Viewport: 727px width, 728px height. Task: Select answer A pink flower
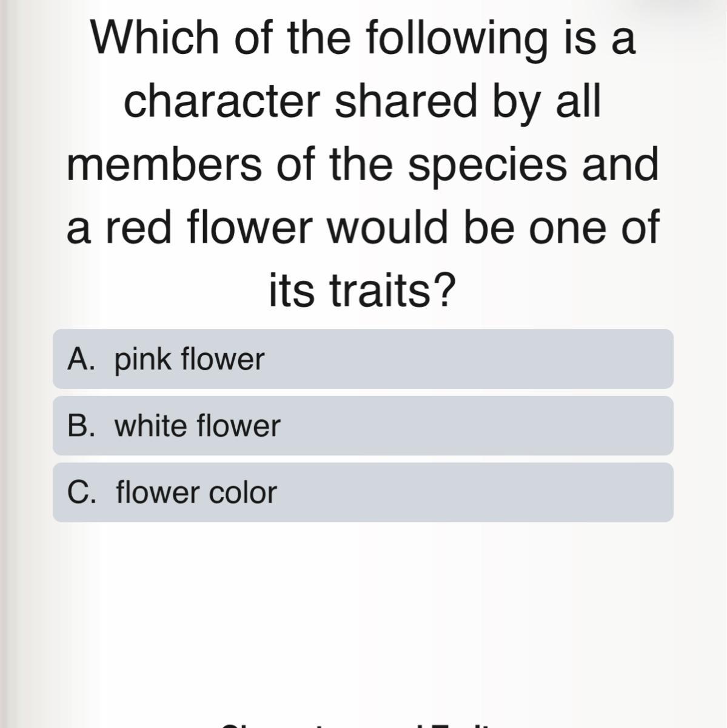(363, 359)
